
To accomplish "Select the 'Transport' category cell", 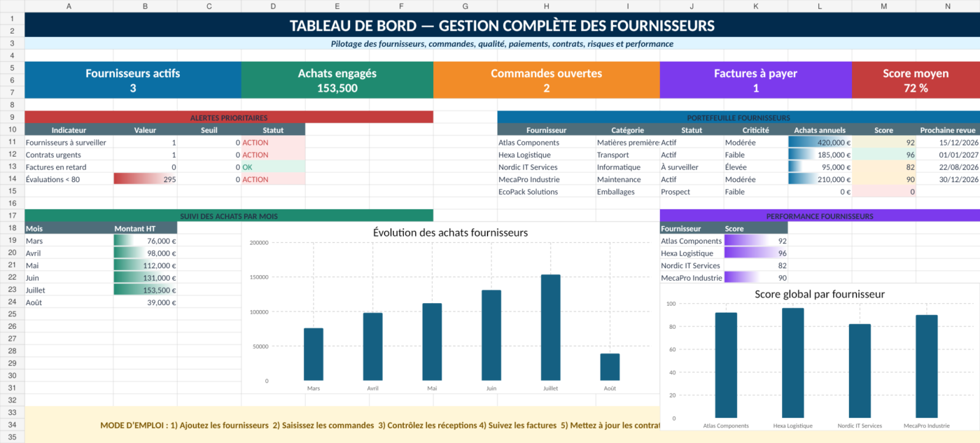I will click(x=627, y=155).
